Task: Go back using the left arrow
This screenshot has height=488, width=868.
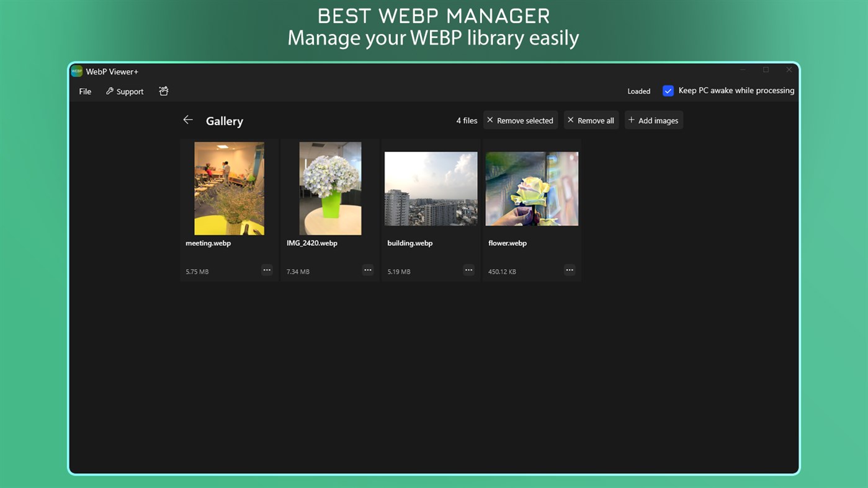Action: (x=188, y=120)
